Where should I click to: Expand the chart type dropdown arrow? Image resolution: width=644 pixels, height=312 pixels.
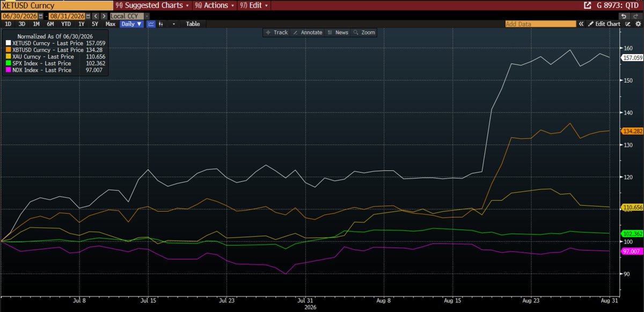point(174,24)
